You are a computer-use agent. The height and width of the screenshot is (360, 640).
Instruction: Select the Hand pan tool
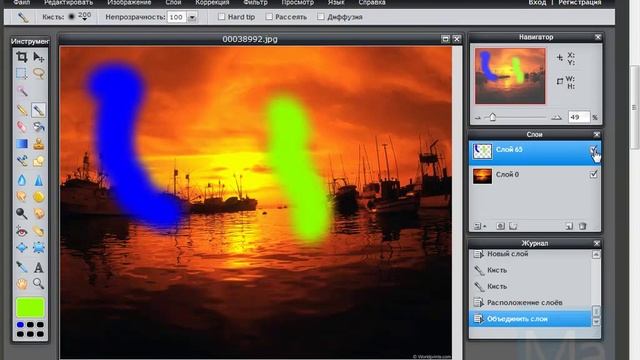(22, 283)
